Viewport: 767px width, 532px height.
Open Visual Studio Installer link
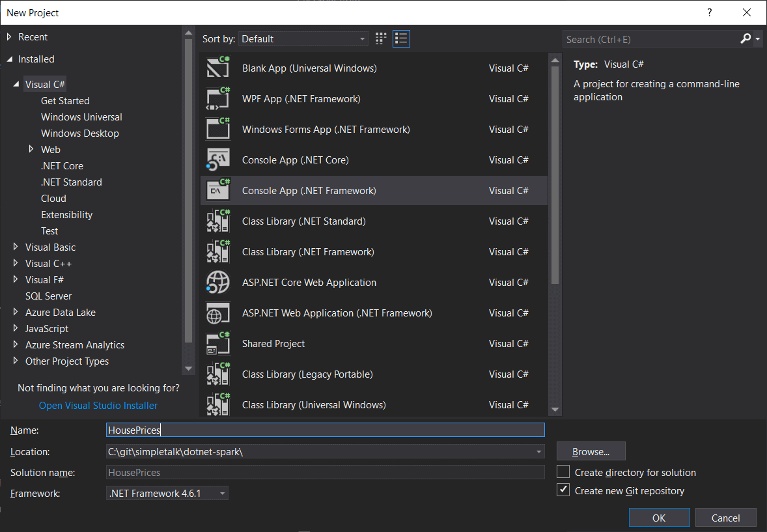coord(98,405)
